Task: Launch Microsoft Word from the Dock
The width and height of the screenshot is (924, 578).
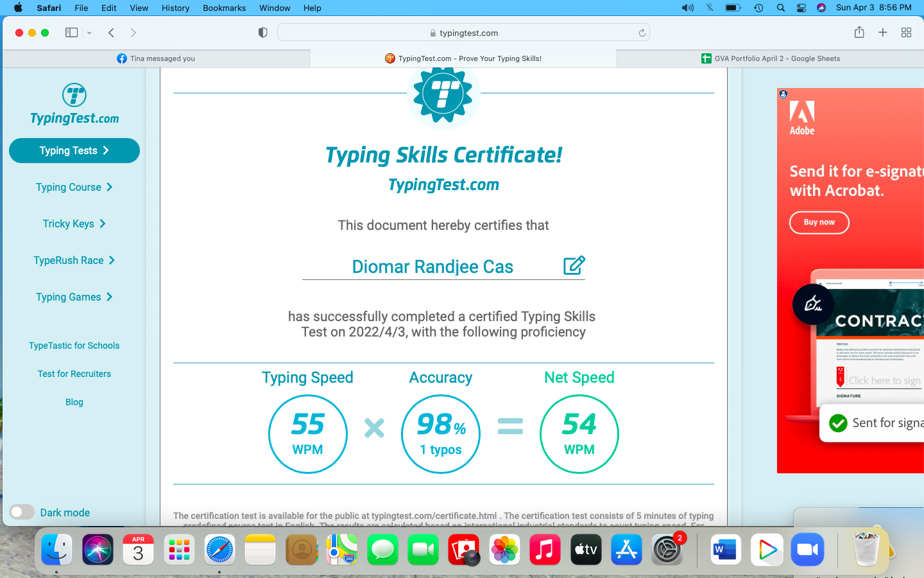Action: (726, 550)
